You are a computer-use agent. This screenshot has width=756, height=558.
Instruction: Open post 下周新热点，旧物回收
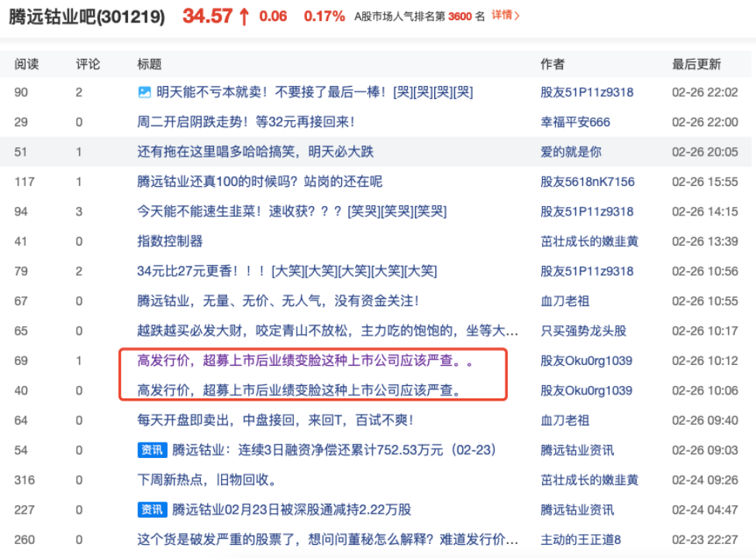click(207, 480)
